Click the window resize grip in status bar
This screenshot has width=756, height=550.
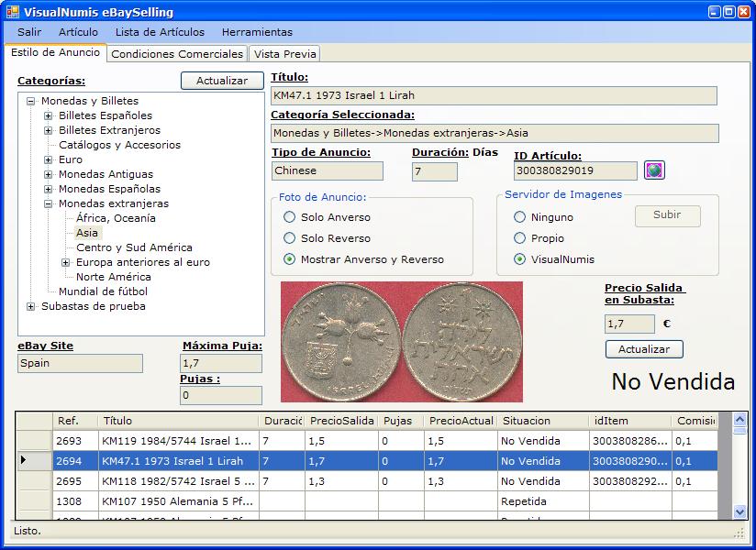(x=739, y=533)
